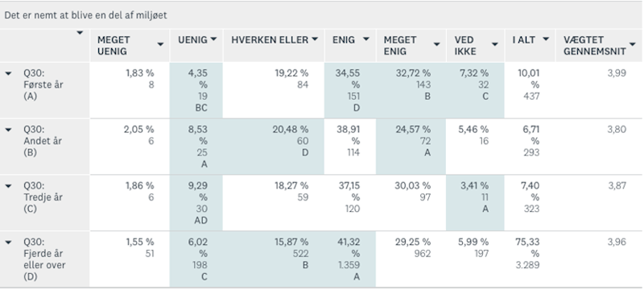Viewport: 644px width, 290px height.
Task: Expand the Tredje år (C) row arrow
Action: pyautogui.click(x=8, y=186)
